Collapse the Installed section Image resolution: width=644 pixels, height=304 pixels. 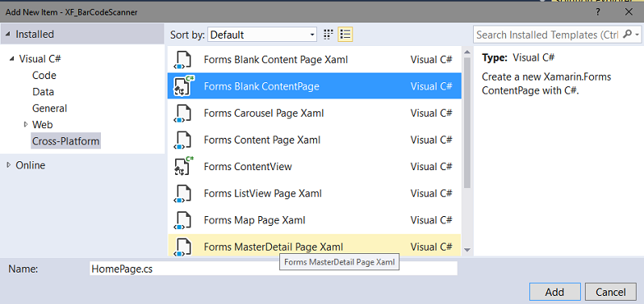click(9, 35)
